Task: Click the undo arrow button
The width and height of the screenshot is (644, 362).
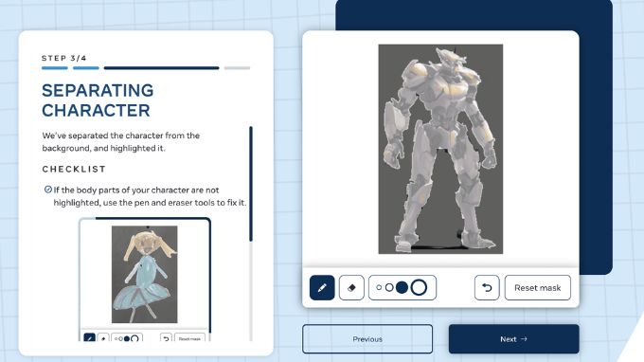Action: point(487,288)
